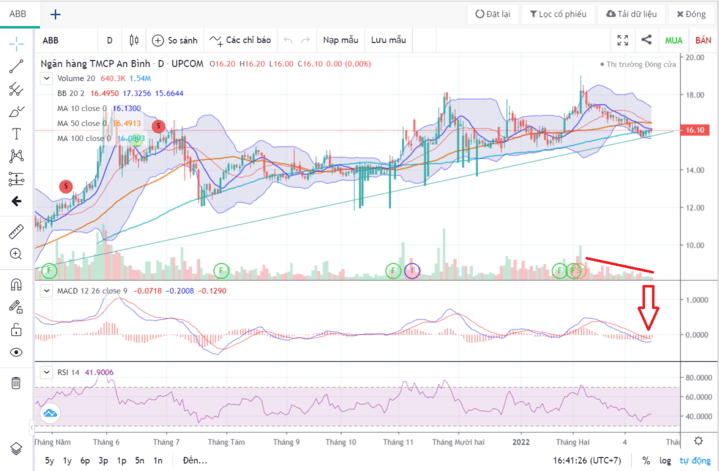Select the 1y time range
The image size is (719, 471).
[67, 460]
